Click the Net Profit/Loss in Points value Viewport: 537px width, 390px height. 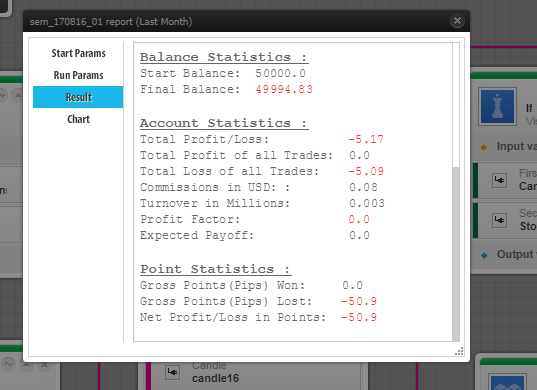click(359, 317)
